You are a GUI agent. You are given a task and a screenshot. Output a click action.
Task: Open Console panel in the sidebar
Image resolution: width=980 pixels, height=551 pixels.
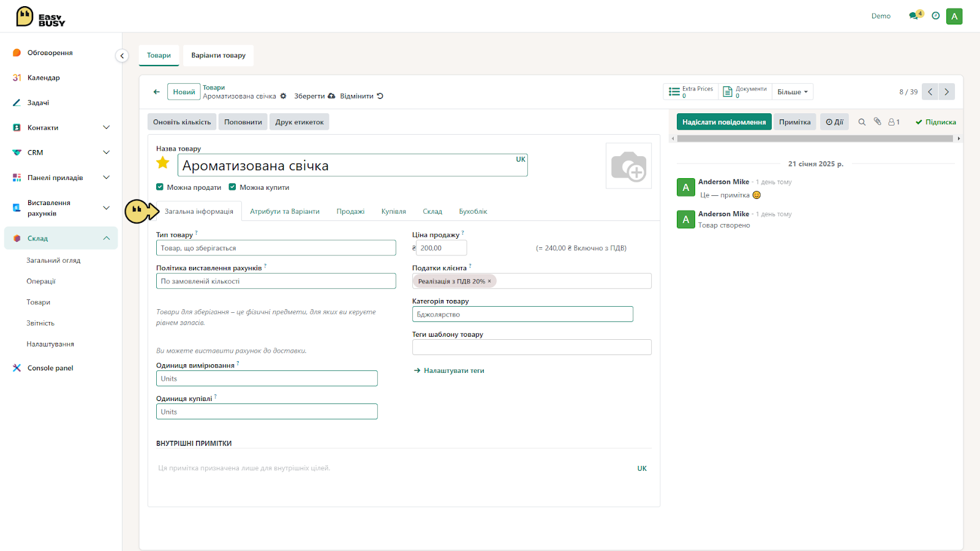click(50, 368)
